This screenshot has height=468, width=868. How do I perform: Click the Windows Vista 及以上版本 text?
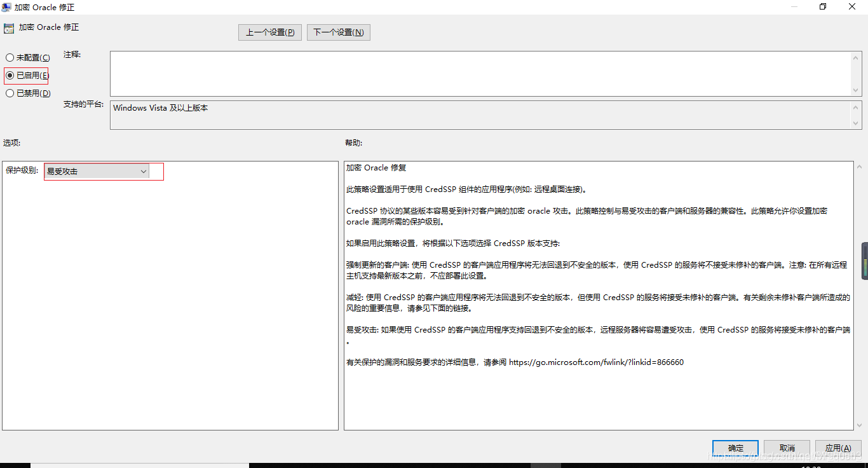point(161,108)
